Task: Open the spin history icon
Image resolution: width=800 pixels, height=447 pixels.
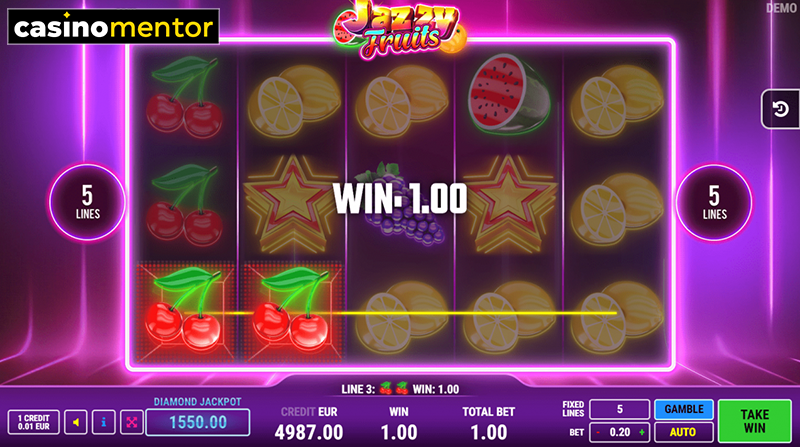Action: (x=780, y=109)
